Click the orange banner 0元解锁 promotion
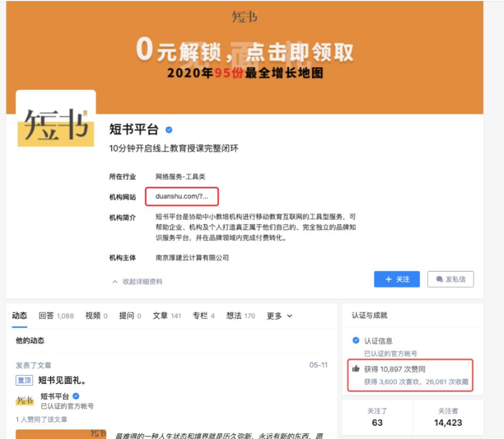 click(x=245, y=57)
